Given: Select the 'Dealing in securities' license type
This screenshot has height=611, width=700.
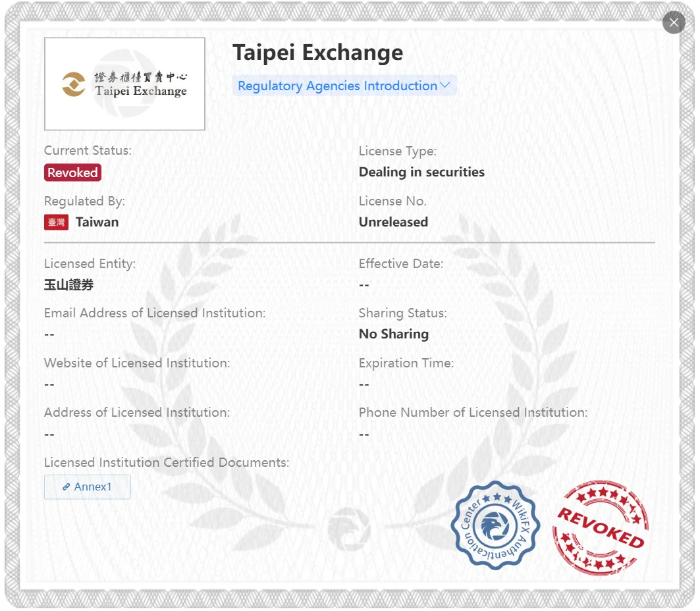Looking at the screenshot, I should coord(422,173).
